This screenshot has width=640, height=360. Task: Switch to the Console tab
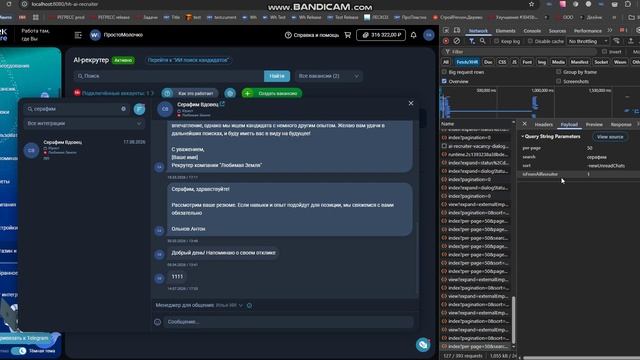tap(532, 31)
